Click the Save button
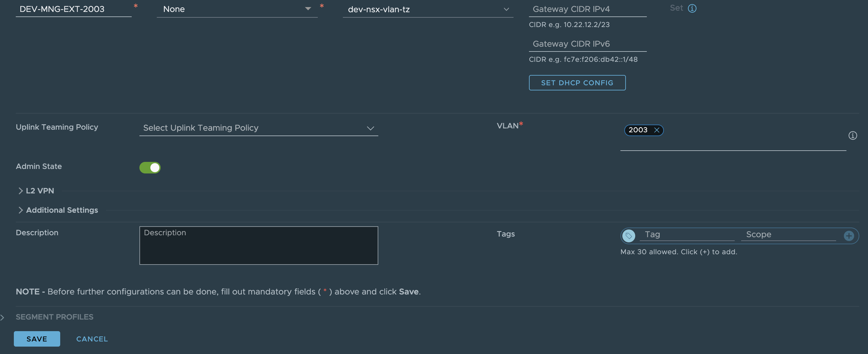Screen dimensions: 868x354 coord(37,339)
